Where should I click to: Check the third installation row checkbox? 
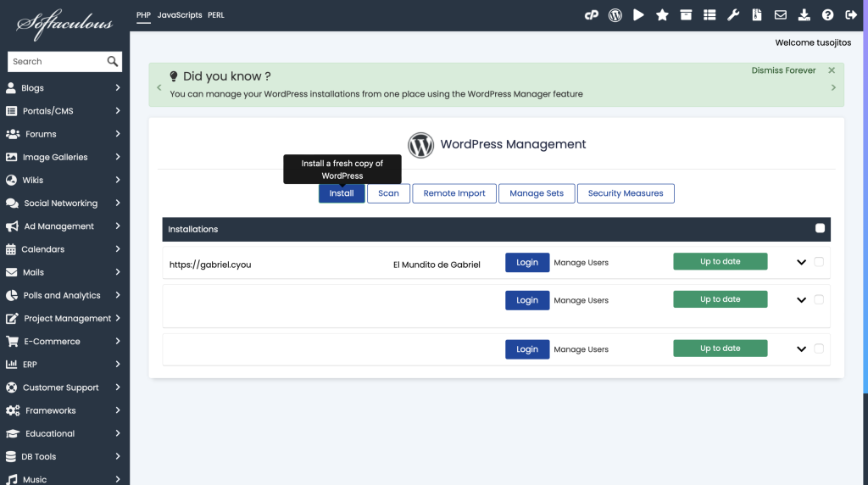pos(819,348)
